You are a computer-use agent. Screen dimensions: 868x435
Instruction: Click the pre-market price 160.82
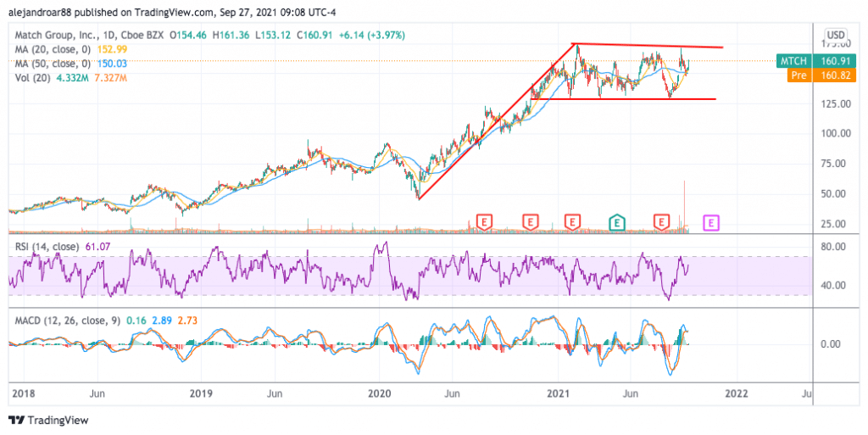(834, 75)
